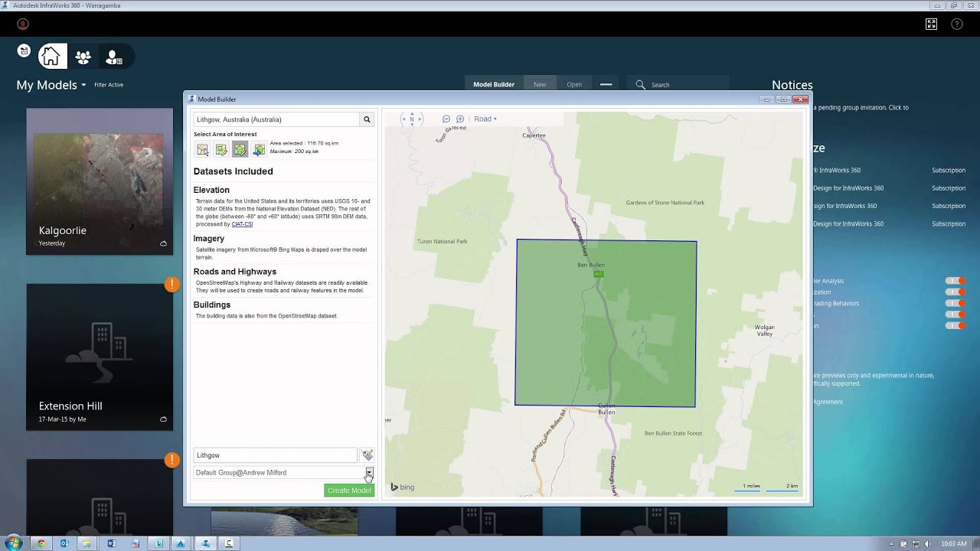This screenshot has width=980, height=551.
Task: Open the Default Group dropdown arrow
Action: point(369,473)
